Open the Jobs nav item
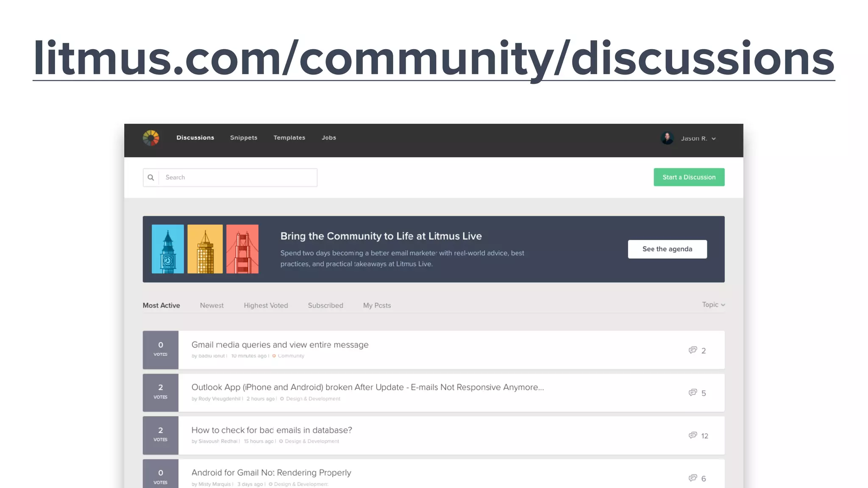 point(329,138)
